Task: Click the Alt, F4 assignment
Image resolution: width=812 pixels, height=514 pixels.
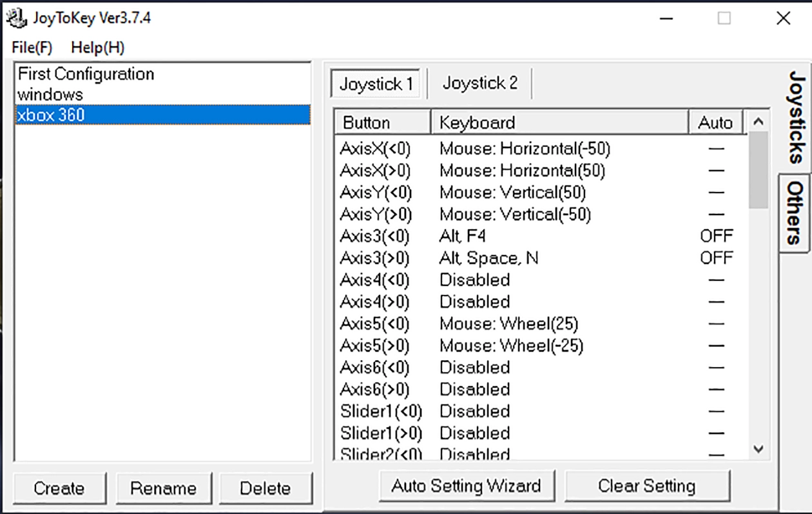Action: 462,236
